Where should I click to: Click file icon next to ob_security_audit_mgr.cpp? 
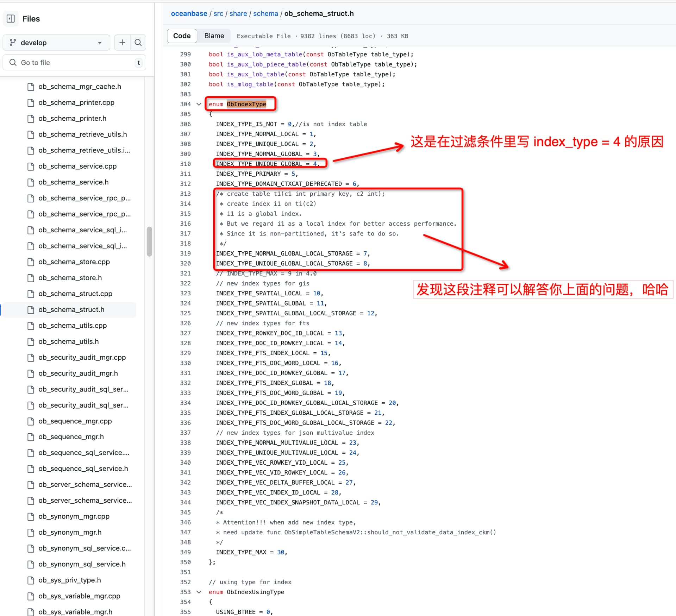(31, 357)
